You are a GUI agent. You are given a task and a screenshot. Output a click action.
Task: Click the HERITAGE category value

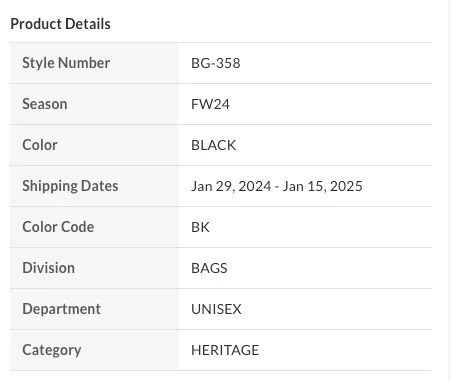[225, 350]
